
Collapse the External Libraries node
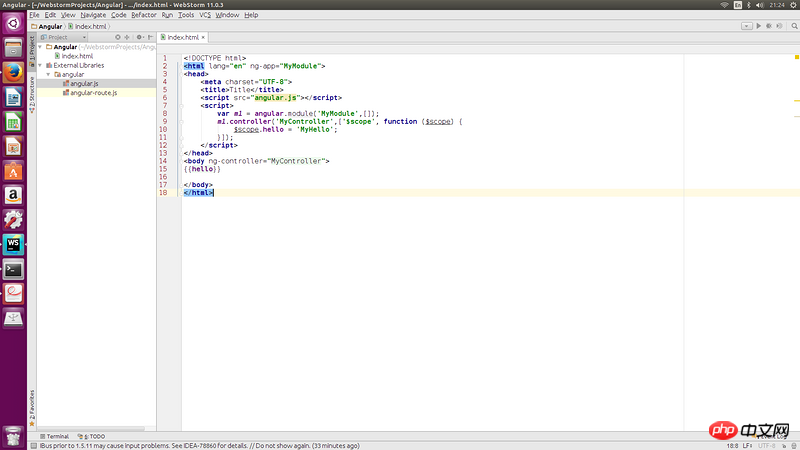click(40, 65)
